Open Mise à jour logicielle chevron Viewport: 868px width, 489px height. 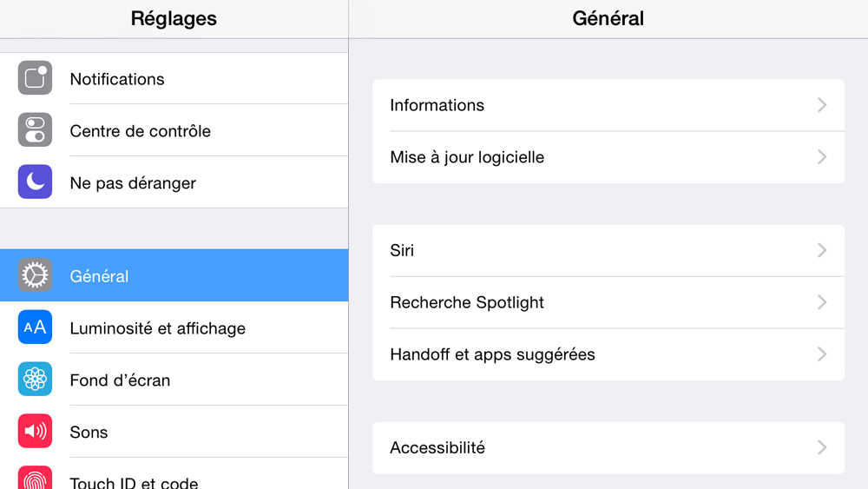822,157
